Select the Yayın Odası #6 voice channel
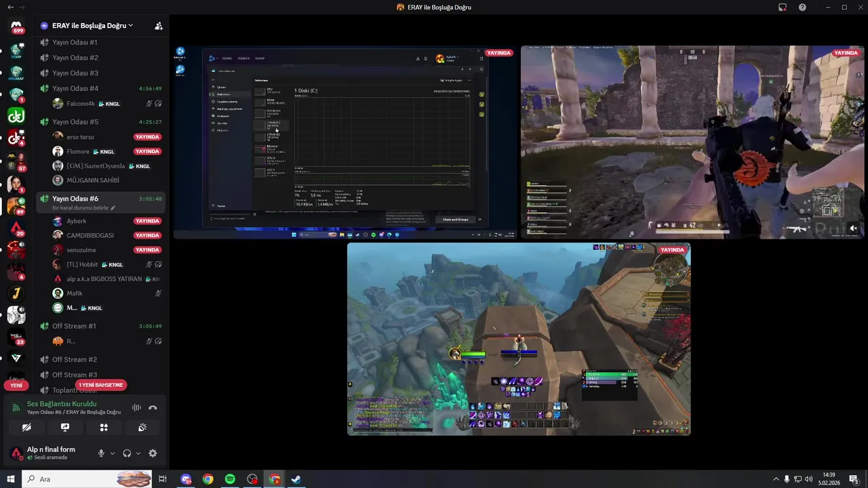 click(100, 199)
